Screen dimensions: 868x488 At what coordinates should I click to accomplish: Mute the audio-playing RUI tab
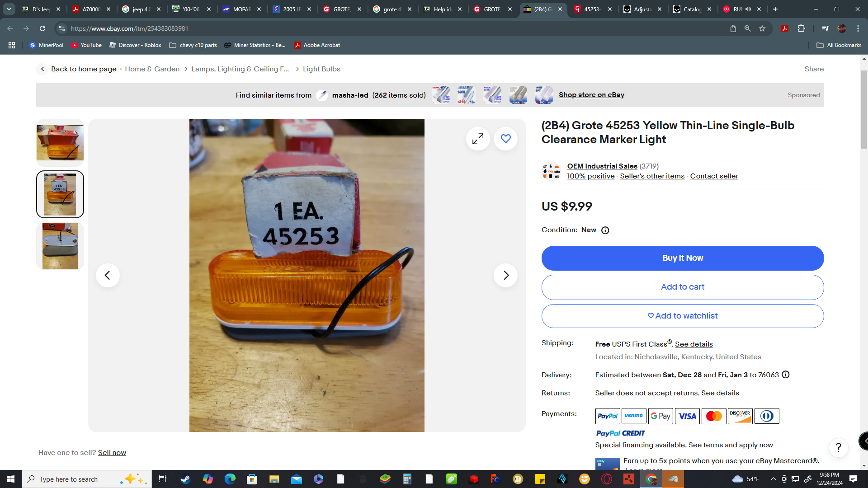click(748, 9)
